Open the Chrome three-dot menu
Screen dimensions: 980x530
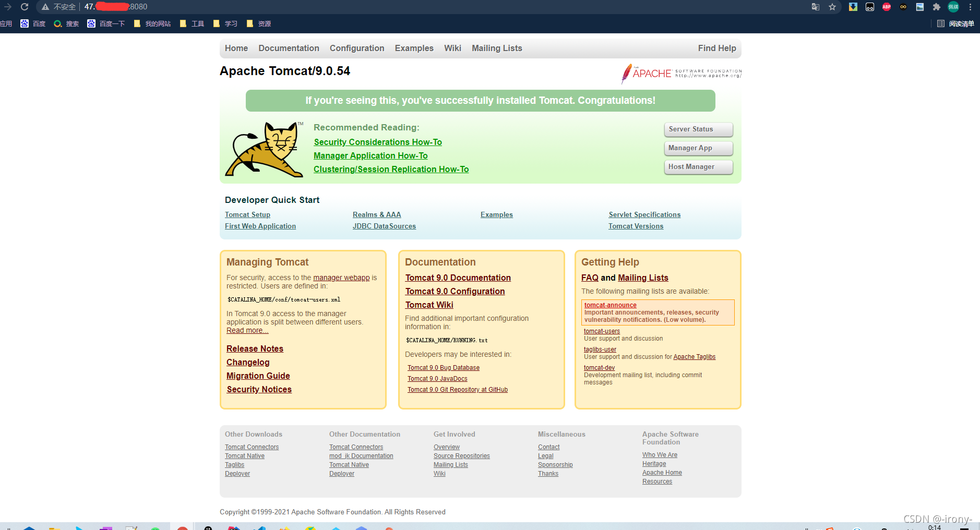coord(970,7)
